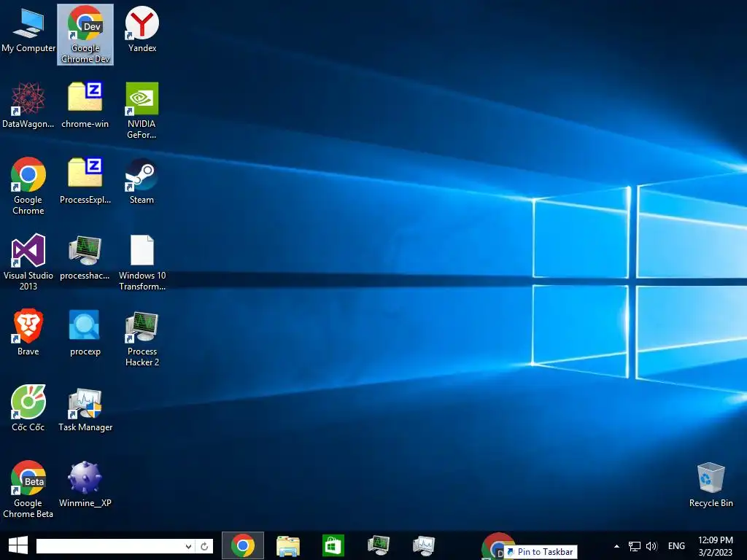
Task: Select the Steam desktop shortcut
Action: point(142,182)
